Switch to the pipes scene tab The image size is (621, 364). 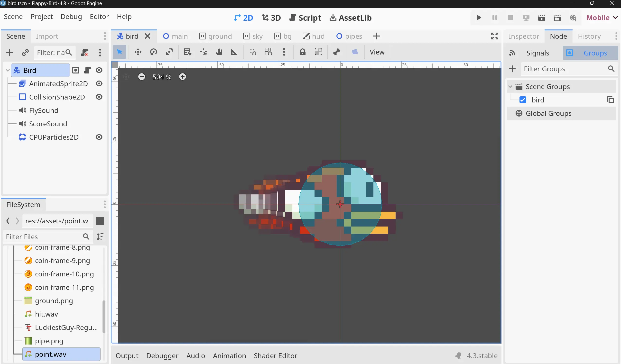pyautogui.click(x=349, y=36)
